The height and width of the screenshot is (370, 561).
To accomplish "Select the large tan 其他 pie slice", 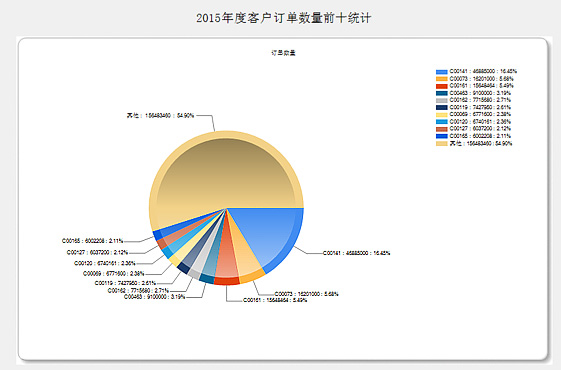I will pos(225,172).
